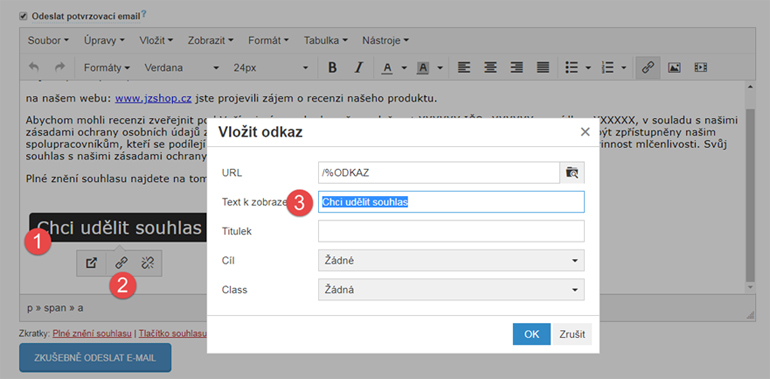Expand the background color picker arrow
The image size is (770, 379).
pos(440,68)
